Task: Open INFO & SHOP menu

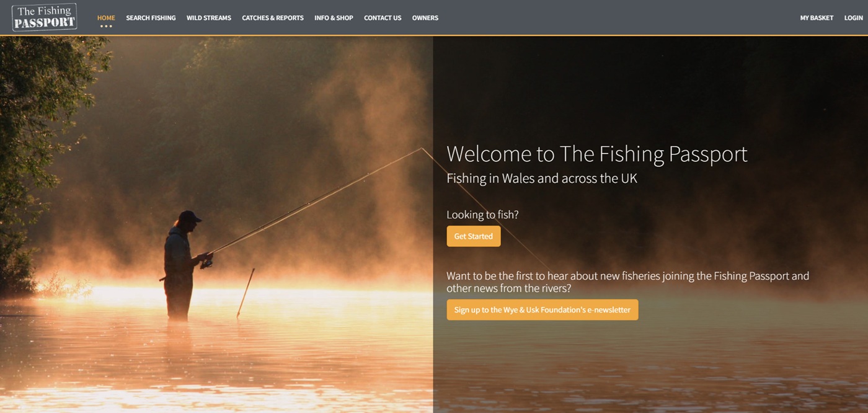Action: pyautogui.click(x=334, y=18)
